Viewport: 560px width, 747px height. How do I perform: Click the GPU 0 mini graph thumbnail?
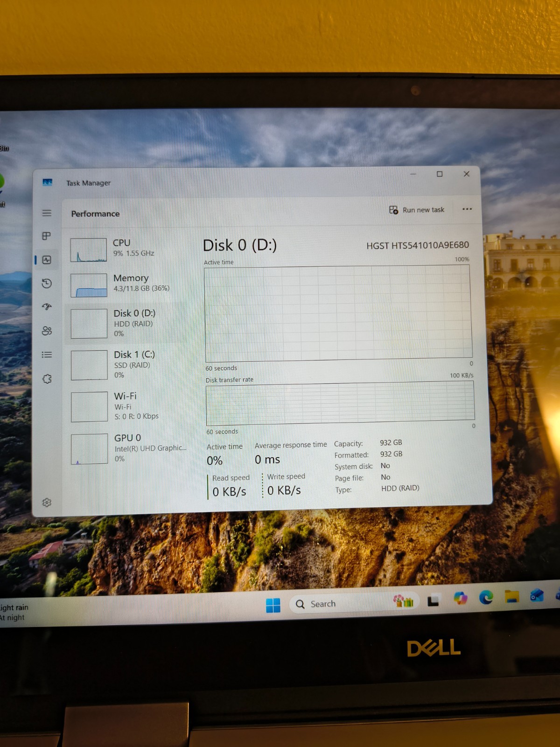coord(89,449)
